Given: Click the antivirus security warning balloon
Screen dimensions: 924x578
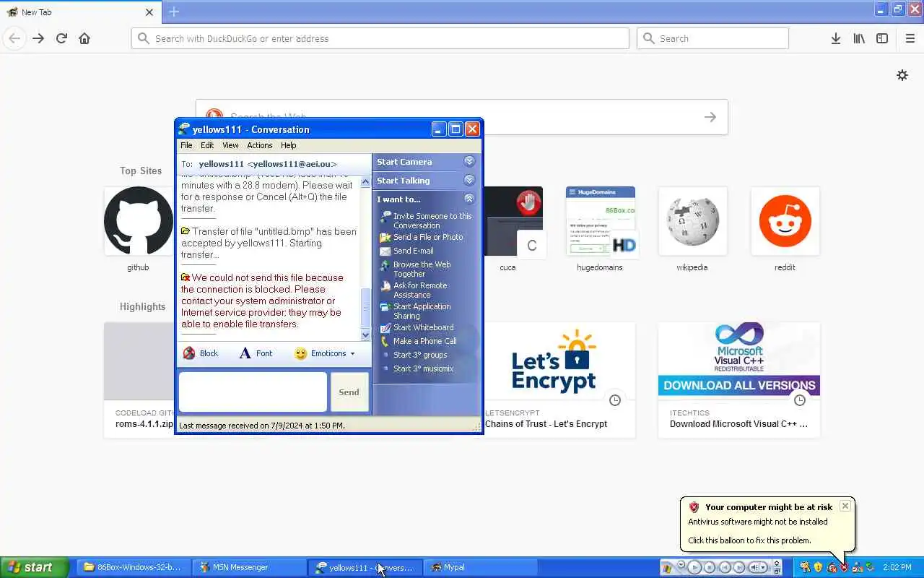Looking at the screenshot, I should click(x=767, y=524).
